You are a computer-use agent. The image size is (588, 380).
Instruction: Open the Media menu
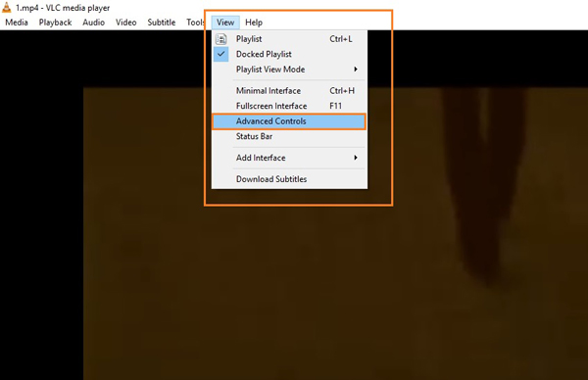(17, 23)
